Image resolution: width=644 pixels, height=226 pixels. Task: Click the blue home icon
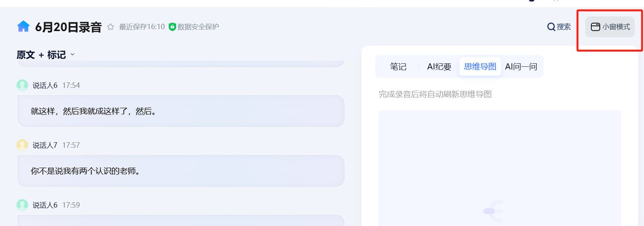(24, 27)
